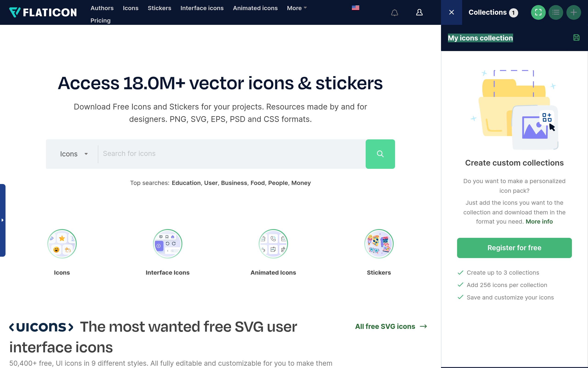Search top term Food
Screen dimensions: 588x368
pos(257,183)
